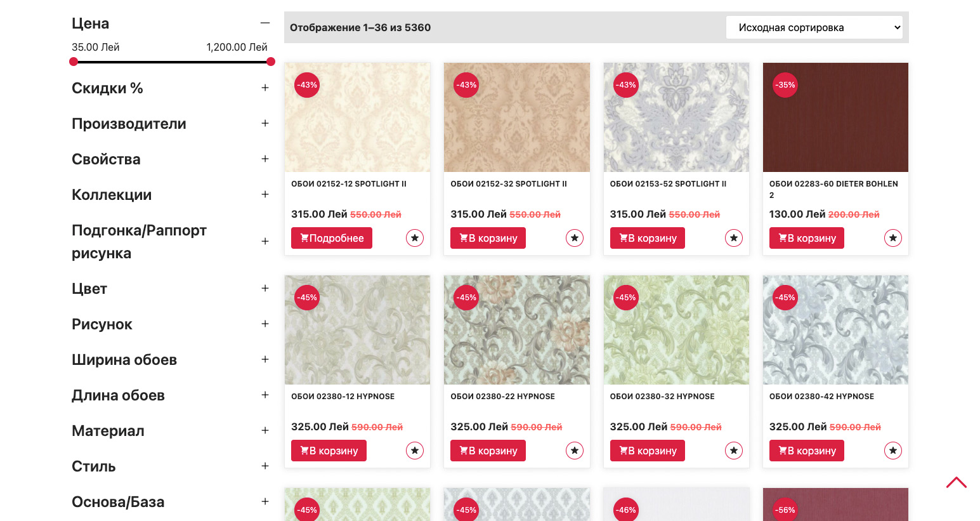Image resolution: width=980 pixels, height=521 pixels.
Task: View cream damask 02152-12 wallpaper image
Action: pyautogui.click(x=358, y=117)
